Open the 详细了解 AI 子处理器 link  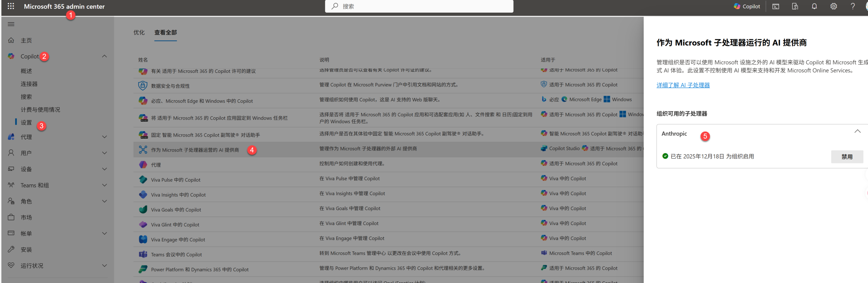click(x=683, y=85)
